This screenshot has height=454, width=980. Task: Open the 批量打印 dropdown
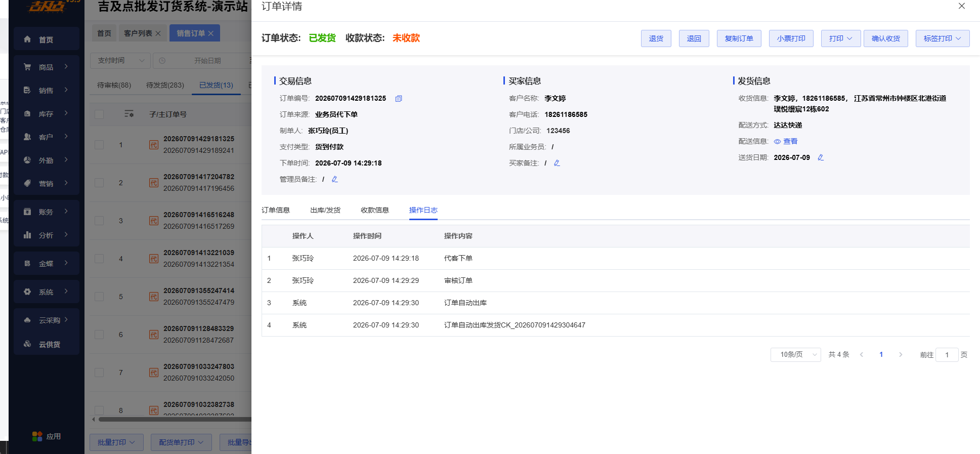tap(116, 442)
